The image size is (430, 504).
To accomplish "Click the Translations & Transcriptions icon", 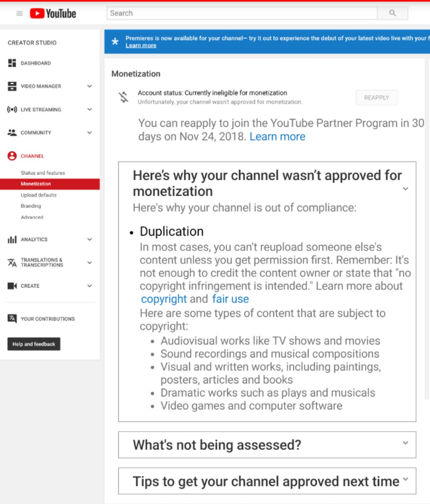I will pyautogui.click(x=12, y=262).
